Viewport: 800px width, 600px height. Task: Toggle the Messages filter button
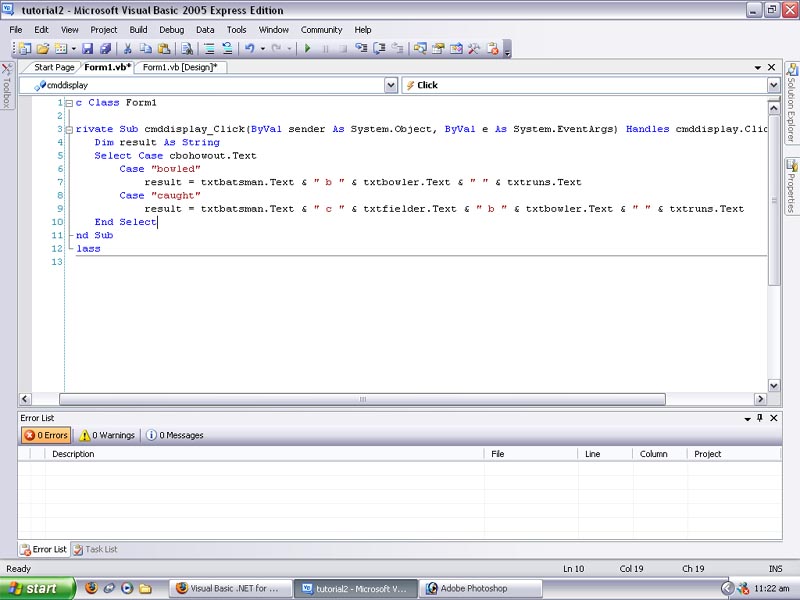click(174, 435)
